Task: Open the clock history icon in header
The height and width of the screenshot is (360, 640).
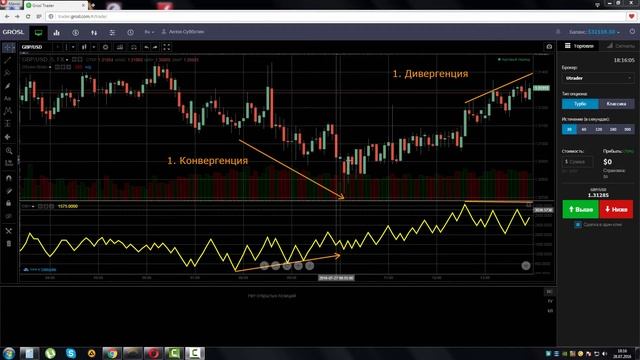Action: (x=130, y=33)
